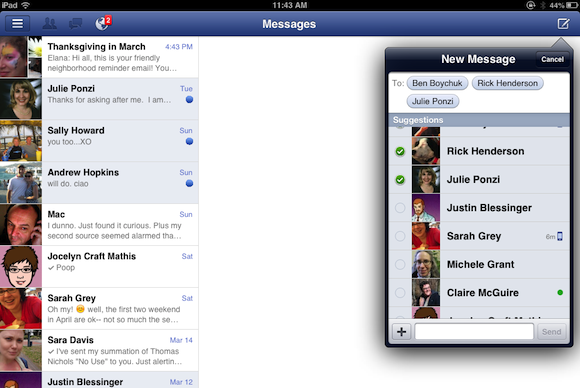580x388 pixels.
Task: Open the messages chat bubble icon
Action: [75, 24]
